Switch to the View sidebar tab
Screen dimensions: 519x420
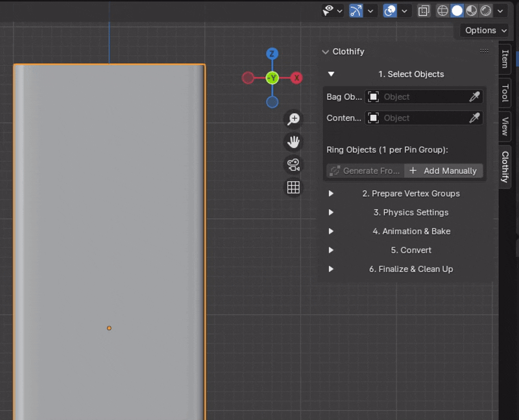(505, 126)
